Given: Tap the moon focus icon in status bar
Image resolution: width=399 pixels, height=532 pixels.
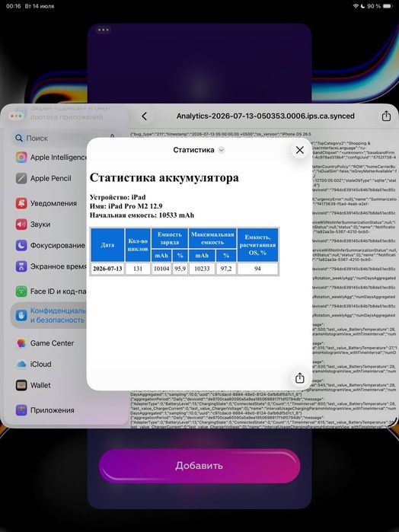Looking at the screenshot, I should pos(362,6).
